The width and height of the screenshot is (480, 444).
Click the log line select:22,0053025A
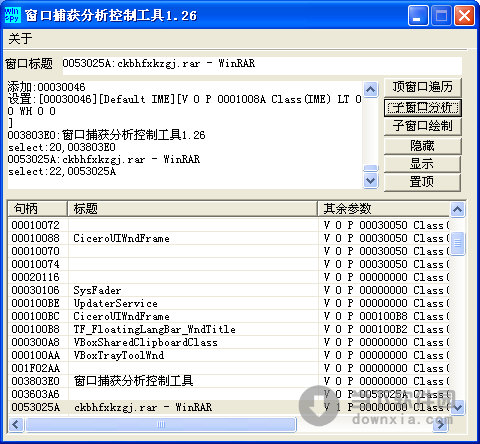[x=62, y=172]
